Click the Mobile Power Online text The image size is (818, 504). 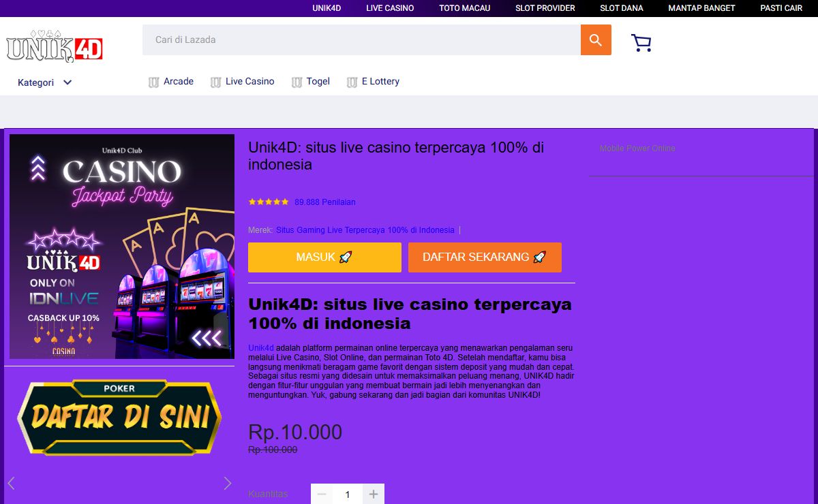tap(637, 148)
